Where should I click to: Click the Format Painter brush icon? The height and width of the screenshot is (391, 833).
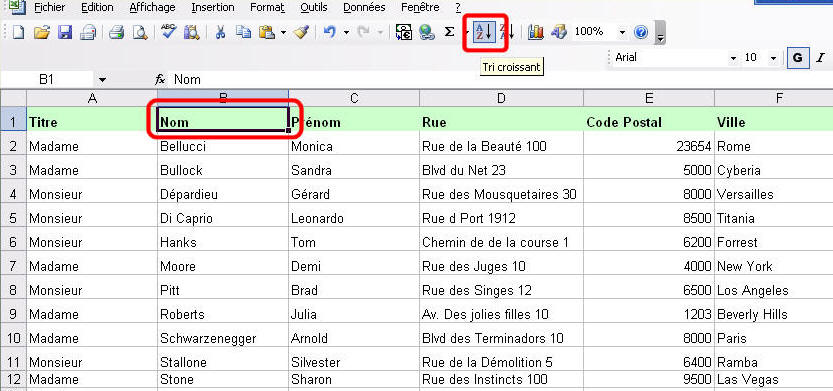[x=302, y=32]
